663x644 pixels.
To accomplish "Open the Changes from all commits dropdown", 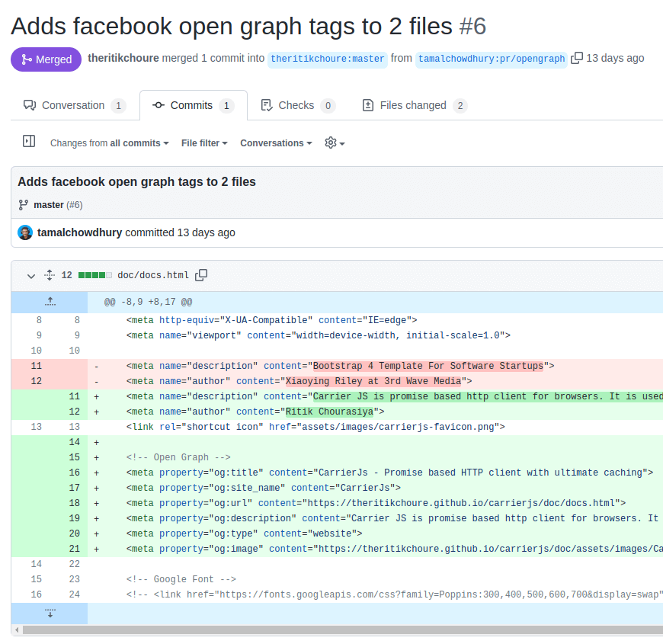I will pos(110,143).
